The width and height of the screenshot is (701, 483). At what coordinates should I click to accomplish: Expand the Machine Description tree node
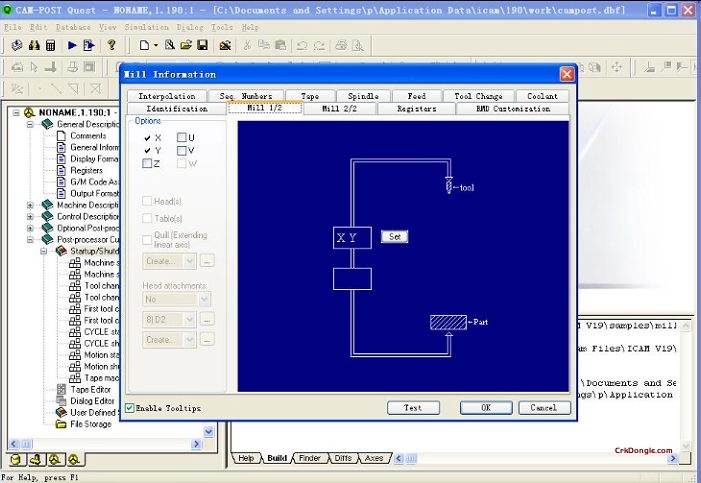pos(30,205)
